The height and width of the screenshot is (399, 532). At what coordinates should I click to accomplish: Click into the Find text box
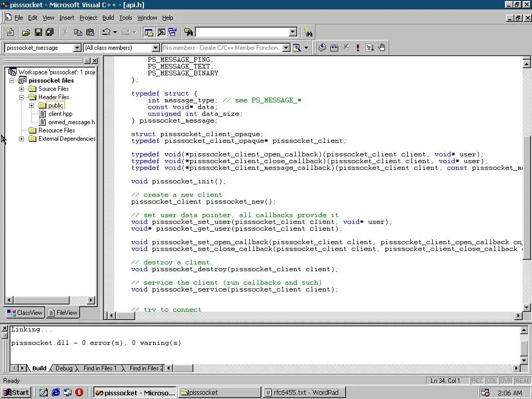pyautogui.click(x=243, y=32)
